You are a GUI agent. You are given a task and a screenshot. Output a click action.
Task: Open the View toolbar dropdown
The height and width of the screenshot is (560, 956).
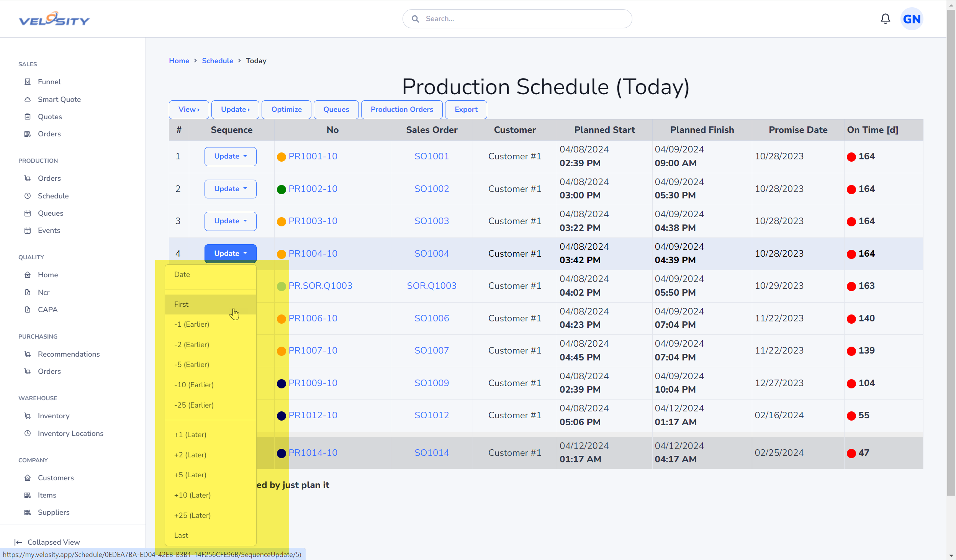(x=189, y=110)
